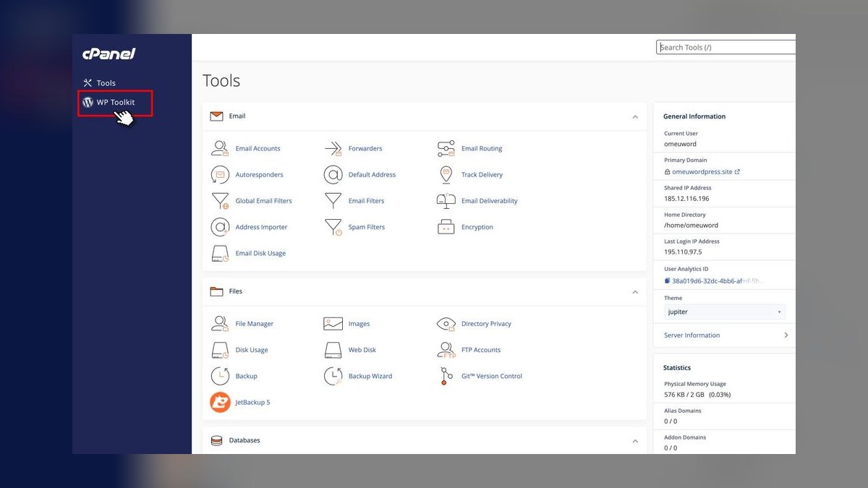Click the Email Filters funnel icon

coord(333,200)
